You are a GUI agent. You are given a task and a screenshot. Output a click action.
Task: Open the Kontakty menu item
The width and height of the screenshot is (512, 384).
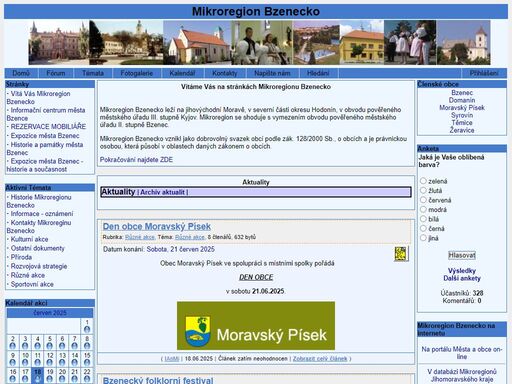(225, 73)
